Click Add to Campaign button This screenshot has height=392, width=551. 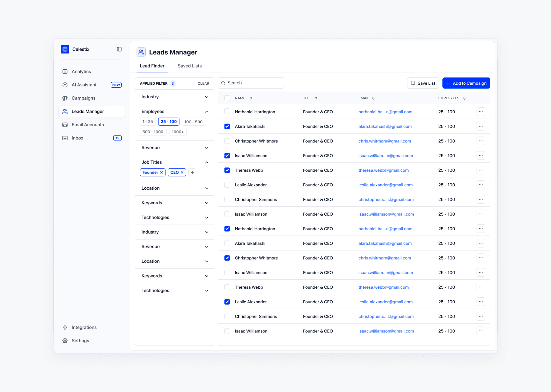(466, 83)
